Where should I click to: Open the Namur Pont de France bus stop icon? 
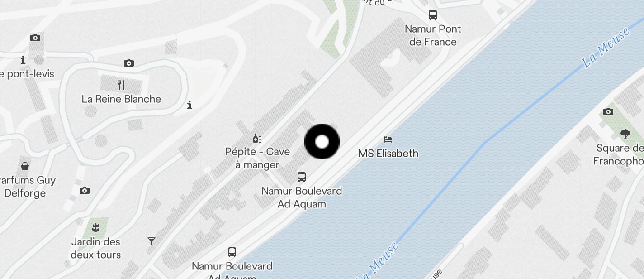433,15
